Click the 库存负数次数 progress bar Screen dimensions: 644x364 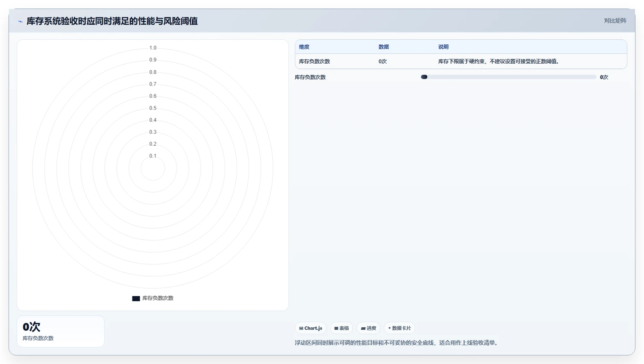click(x=509, y=77)
